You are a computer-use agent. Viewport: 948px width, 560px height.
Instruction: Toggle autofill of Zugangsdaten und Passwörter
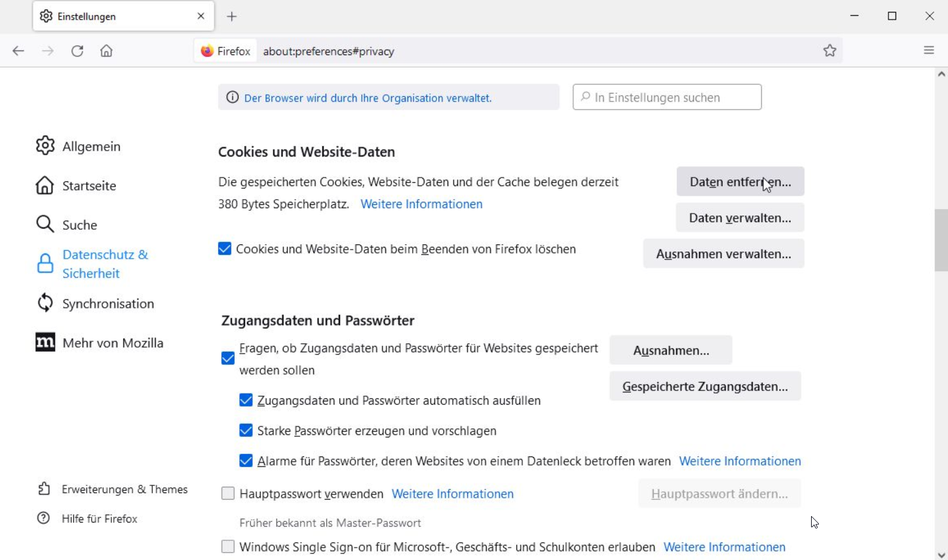[x=246, y=400]
